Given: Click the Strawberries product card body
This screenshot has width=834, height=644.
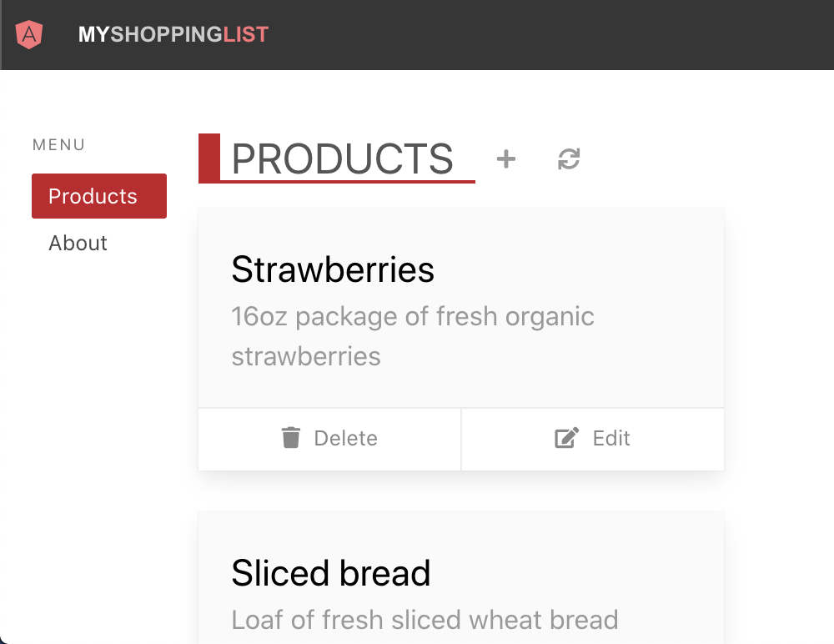Looking at the screenshot, I should click(460, 309).
